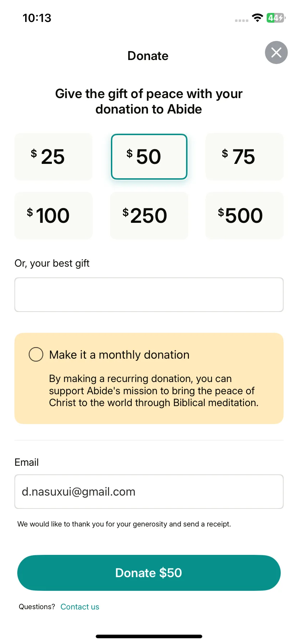This screenshot has height=644, width=298.
Task: Tap the 'Make it a monthly donation' label
Action: [119, 355]
